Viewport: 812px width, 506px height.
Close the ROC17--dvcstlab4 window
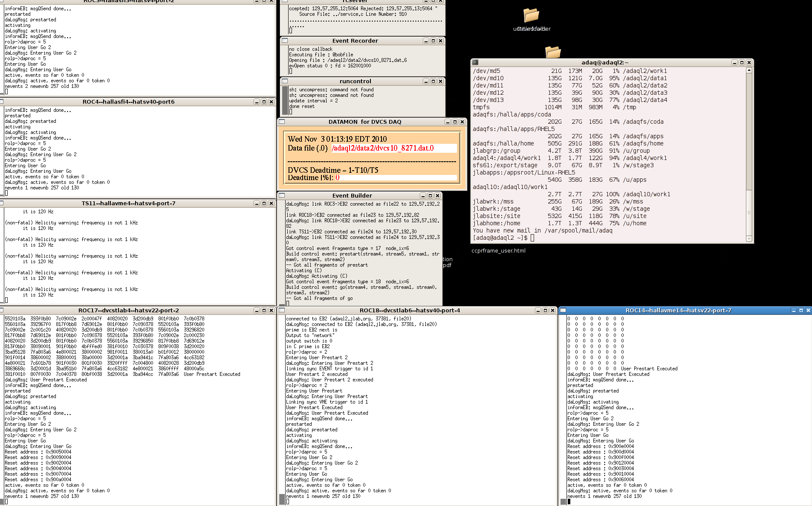(x=271, y=310)
